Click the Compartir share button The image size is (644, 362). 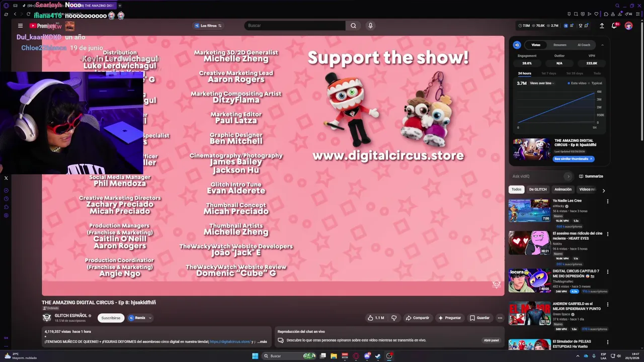click(x=418, y=318)
